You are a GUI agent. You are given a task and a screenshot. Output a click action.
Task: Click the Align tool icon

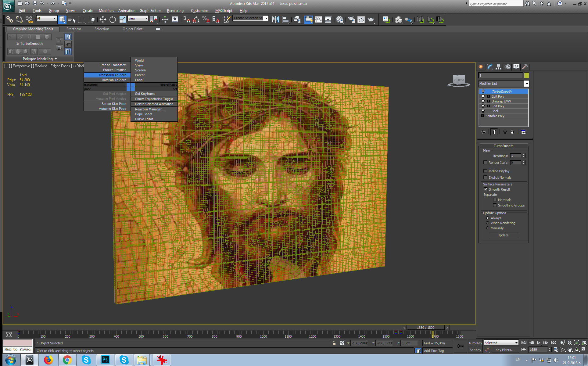(x=285, y=20)
